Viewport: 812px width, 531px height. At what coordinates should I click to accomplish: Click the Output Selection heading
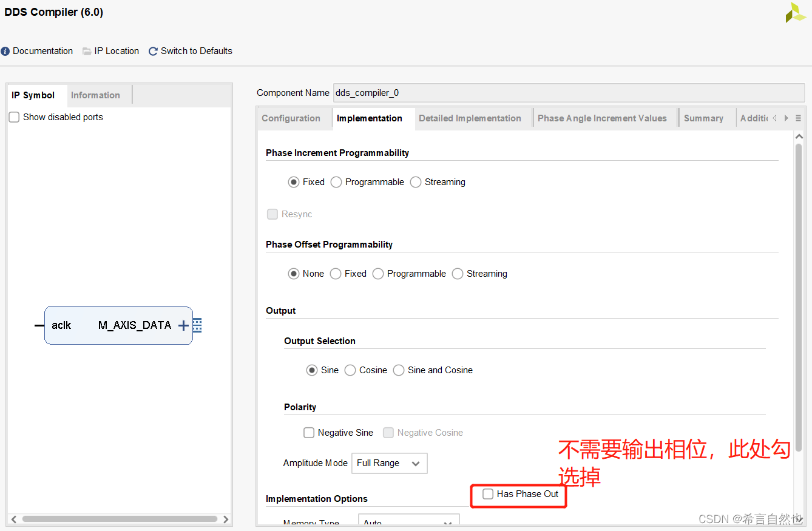(x=320, y=341)
